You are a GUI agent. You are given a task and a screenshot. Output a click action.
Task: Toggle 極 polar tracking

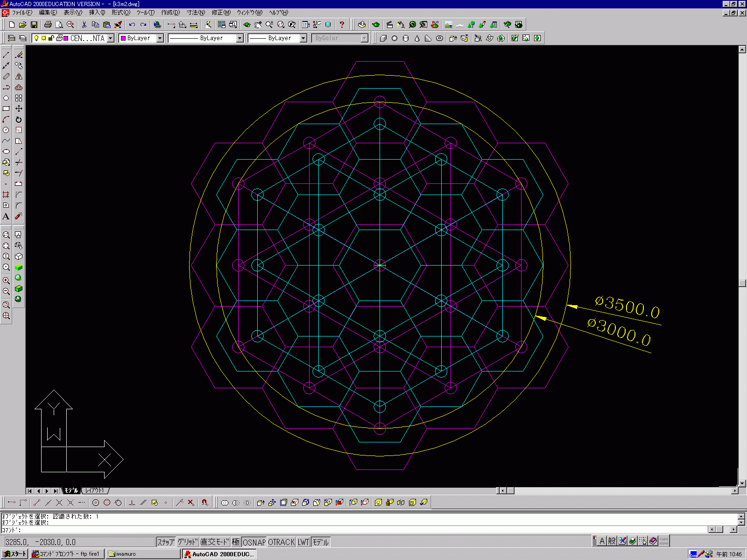236,542
